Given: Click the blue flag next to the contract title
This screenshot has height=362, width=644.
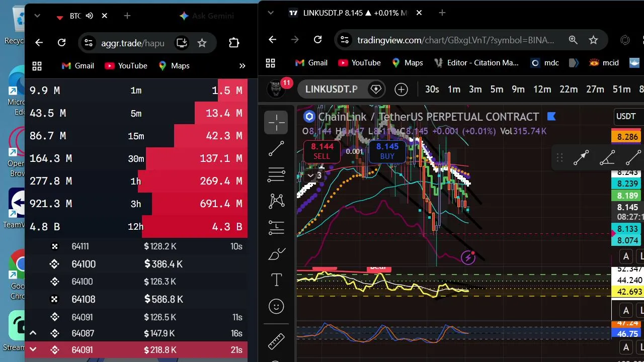Looking at the screenshot, I should click(x=551, y=117).
